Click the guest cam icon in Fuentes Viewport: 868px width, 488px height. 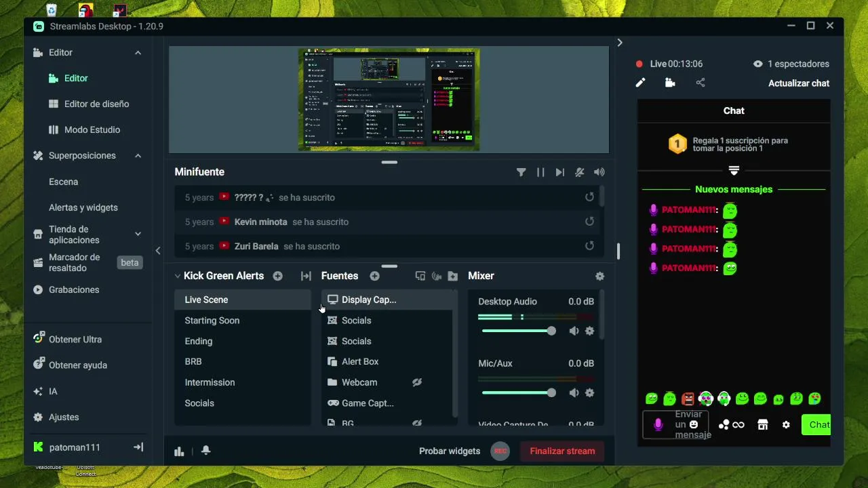(x=437, y=276)
